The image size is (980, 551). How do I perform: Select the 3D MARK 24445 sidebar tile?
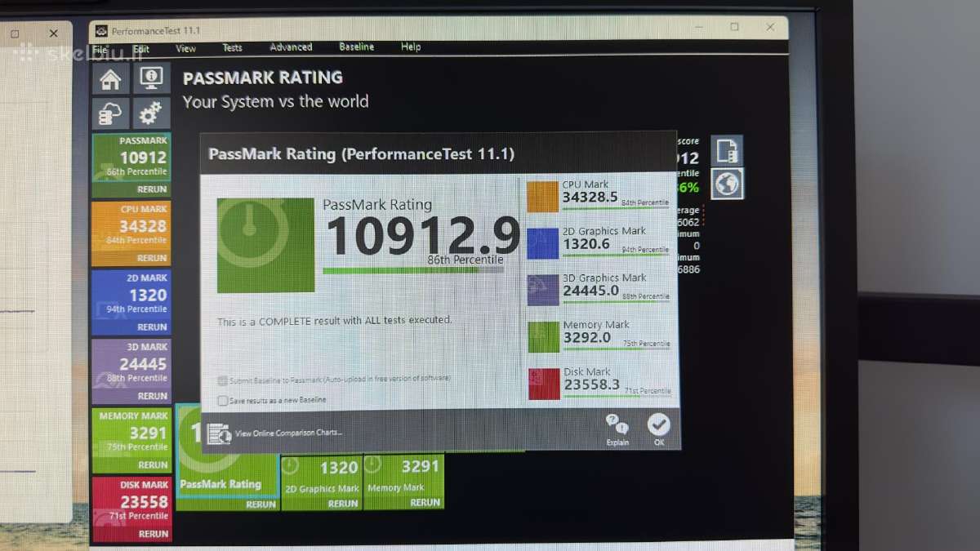[x=131, y=371]
